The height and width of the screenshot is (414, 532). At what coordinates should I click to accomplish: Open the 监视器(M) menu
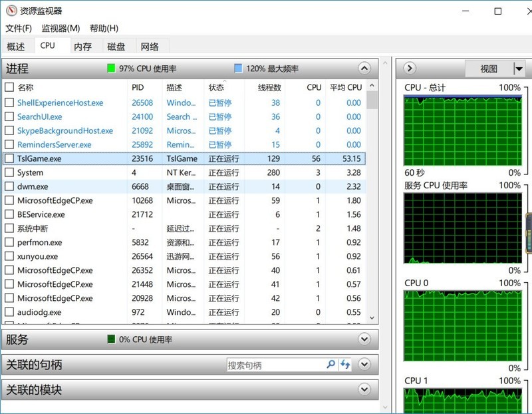tap(61, 28)
